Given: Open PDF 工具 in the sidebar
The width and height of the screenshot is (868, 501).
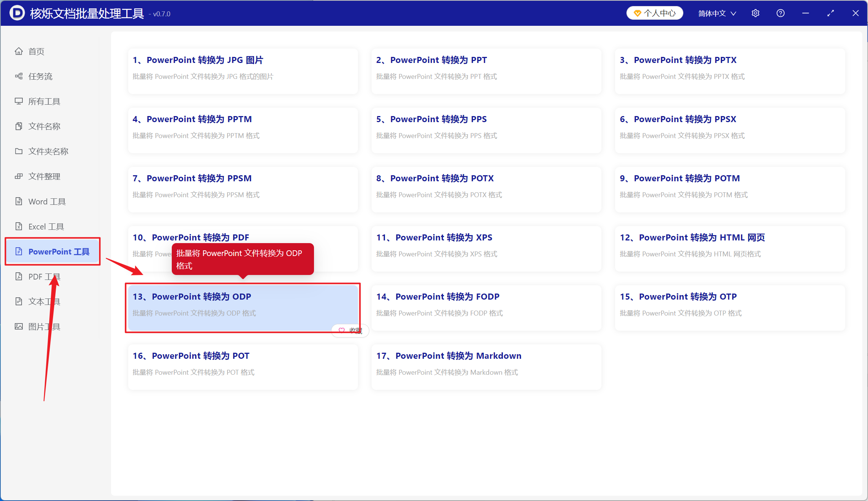Looking at the screenshot, I should [53, 276].
